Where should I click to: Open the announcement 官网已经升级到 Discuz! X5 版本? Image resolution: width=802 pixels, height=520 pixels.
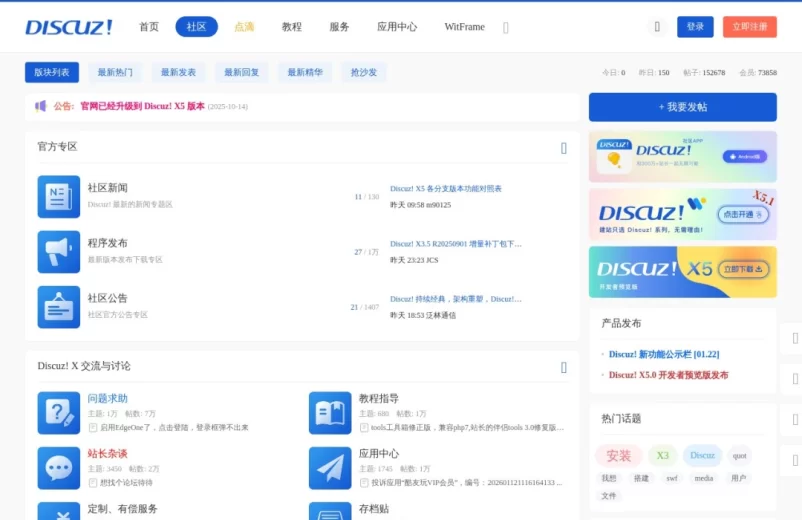(142, 106)
